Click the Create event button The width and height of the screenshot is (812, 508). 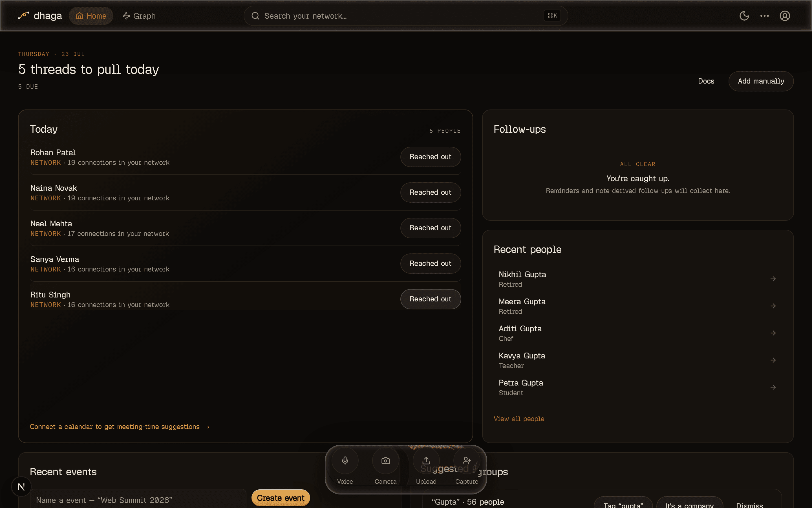coord(281,498)
